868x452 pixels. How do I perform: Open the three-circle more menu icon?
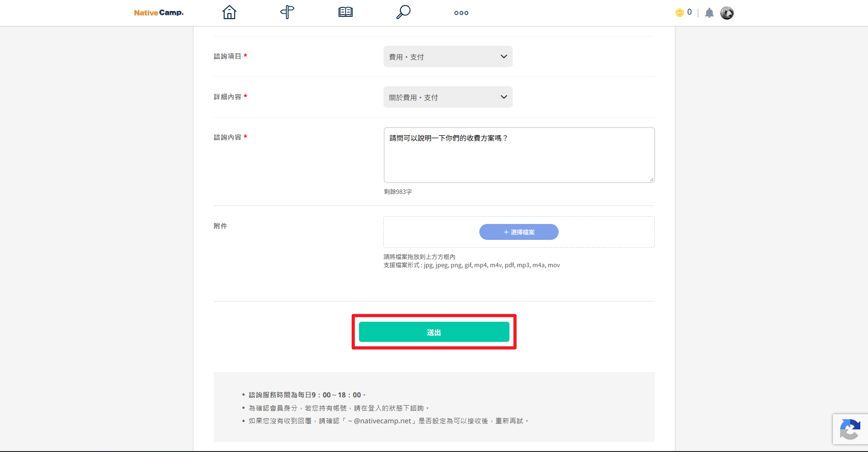tap(461, 13)
